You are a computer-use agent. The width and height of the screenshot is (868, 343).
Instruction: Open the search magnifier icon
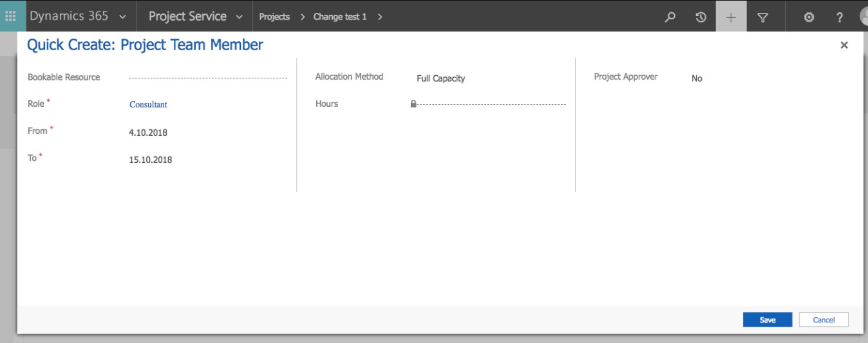coord(670,17)
